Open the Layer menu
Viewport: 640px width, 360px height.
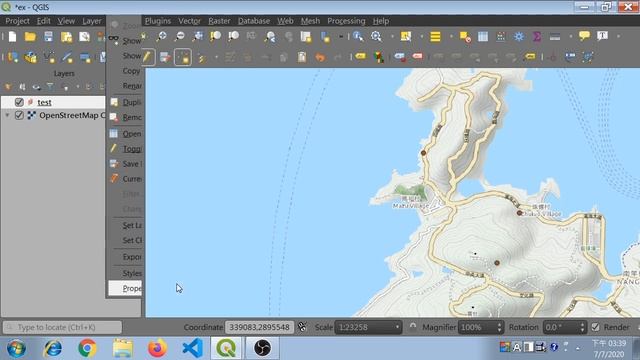[92, 21]
